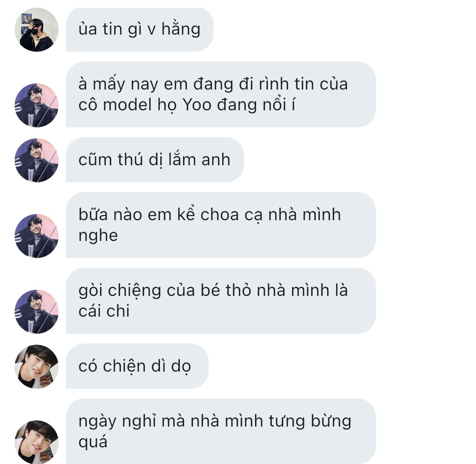
Task: Click the avatar beside "cũm thú dị lắm anh"
Action: pos(37,160)
